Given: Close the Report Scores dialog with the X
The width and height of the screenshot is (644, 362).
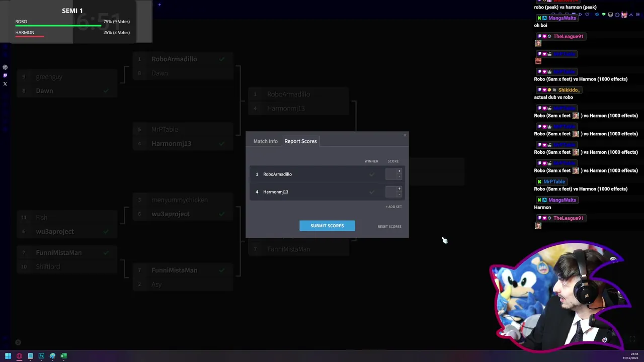Looking at the screenshot, I should click(x=405, y=135).
